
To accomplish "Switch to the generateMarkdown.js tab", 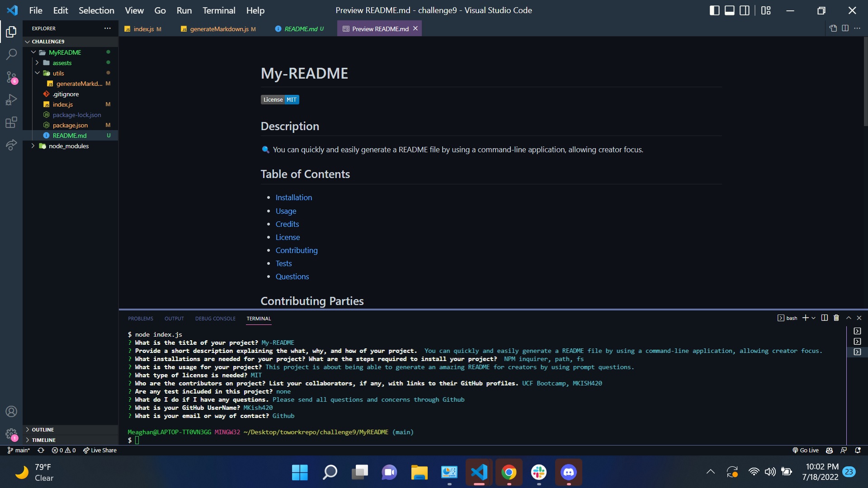I will tap(219, 29).
